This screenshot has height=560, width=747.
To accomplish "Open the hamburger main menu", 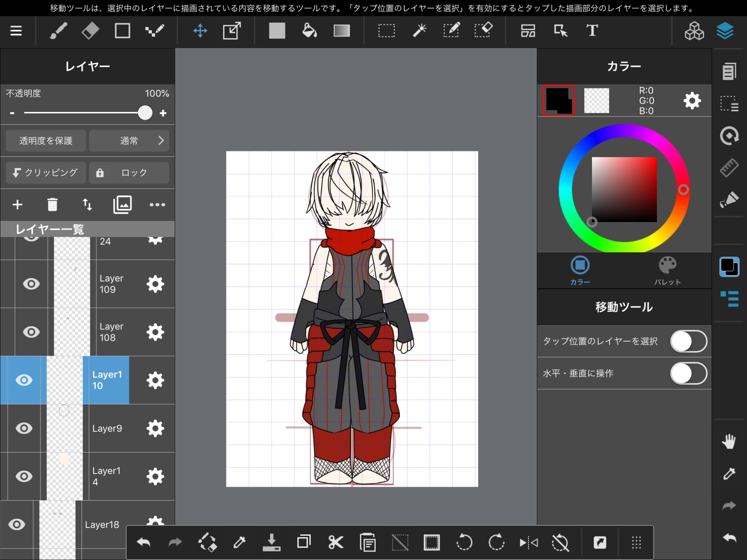I will coord(16,31).
